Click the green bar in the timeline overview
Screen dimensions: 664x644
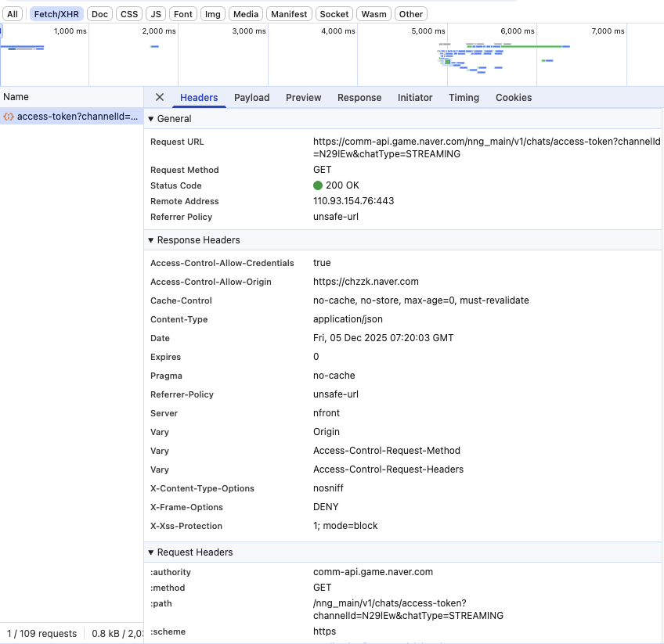click(532, 46)
